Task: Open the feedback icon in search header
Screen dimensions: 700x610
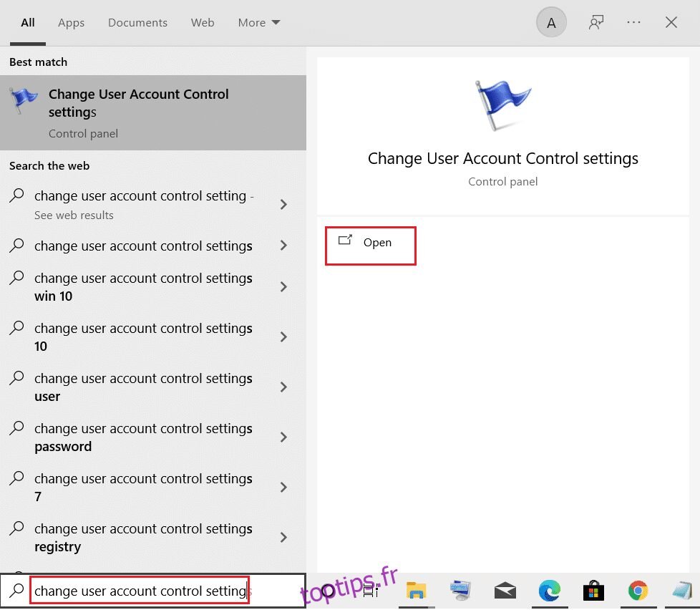Action: point(596,22)
